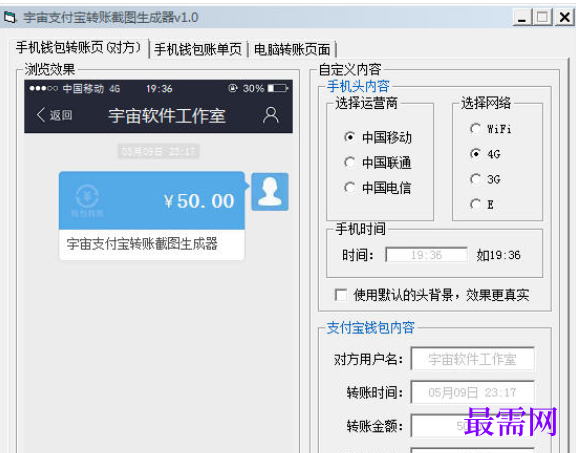576x453 pixels.
Task: Enable 使用默认的头背景 checkbox
Action: 341,295
